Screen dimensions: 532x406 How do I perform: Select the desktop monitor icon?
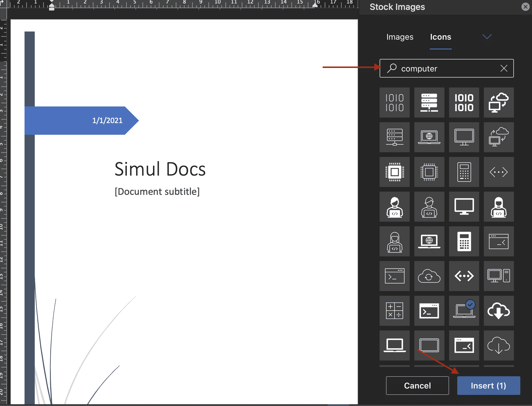[464, 137]
